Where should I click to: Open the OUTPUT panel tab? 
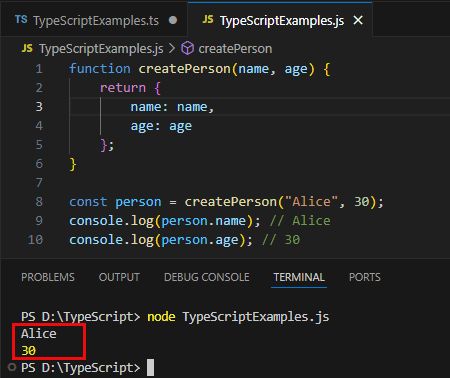119,277
